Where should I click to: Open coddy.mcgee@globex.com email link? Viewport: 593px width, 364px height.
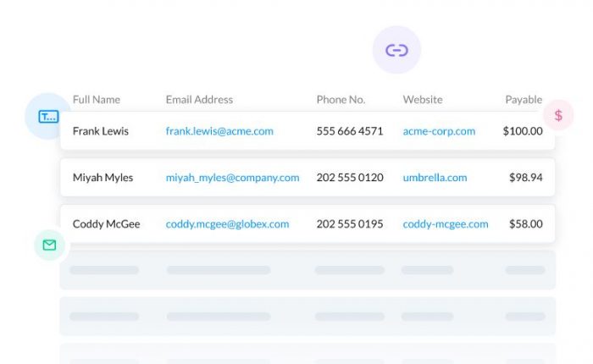click(x=227, y=224)
